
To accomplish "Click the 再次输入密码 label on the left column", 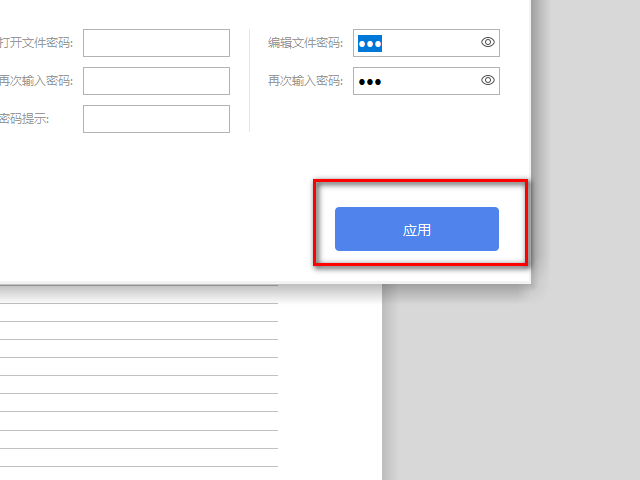I will [36, 80].
